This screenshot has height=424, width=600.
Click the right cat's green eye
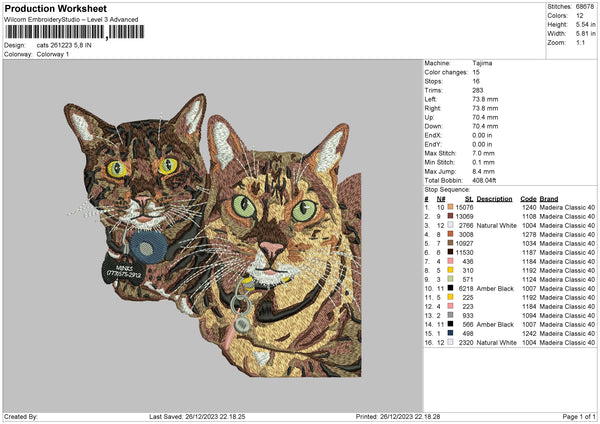tap(243, 207)
